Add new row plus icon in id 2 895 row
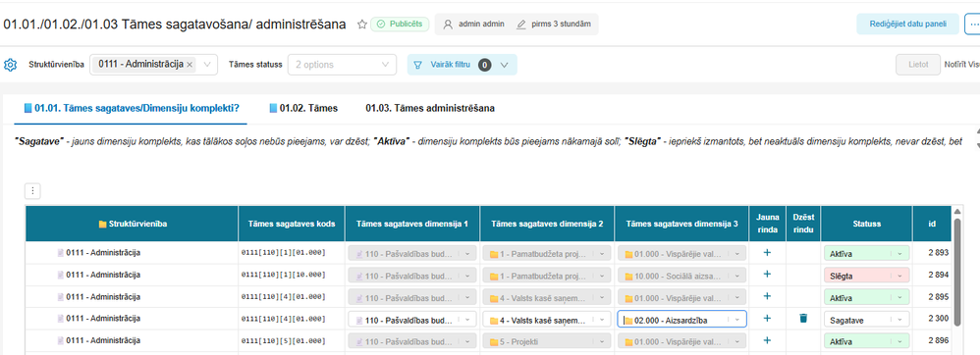The height and width of the screenshot is (355, 980). point(768,296)
